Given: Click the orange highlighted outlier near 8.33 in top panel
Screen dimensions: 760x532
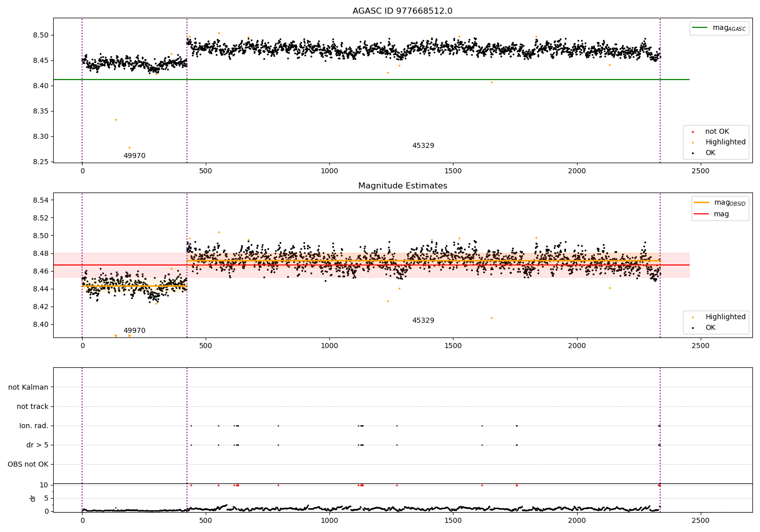Looking at the screenshot, I should (116, 120).
